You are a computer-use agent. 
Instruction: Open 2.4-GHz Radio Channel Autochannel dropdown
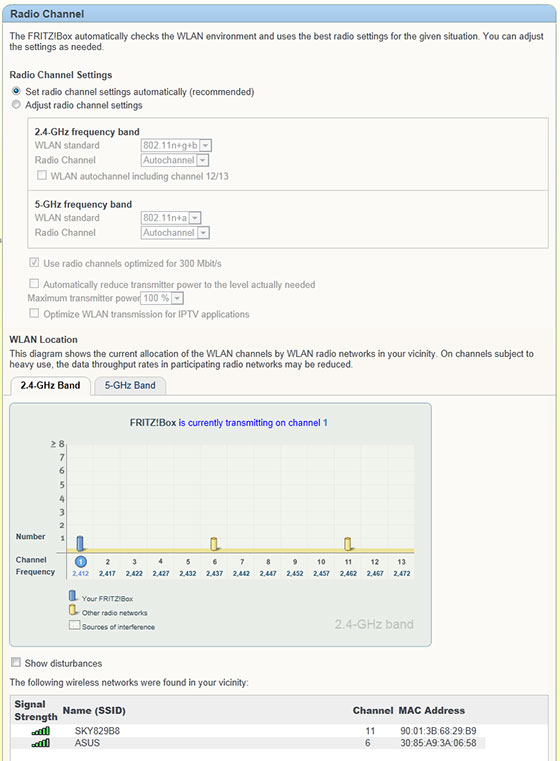tap(175, 160)
